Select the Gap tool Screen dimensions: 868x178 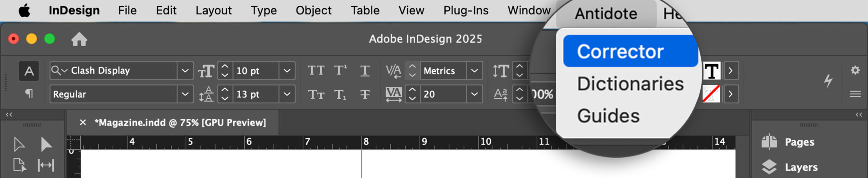(46, 165)
